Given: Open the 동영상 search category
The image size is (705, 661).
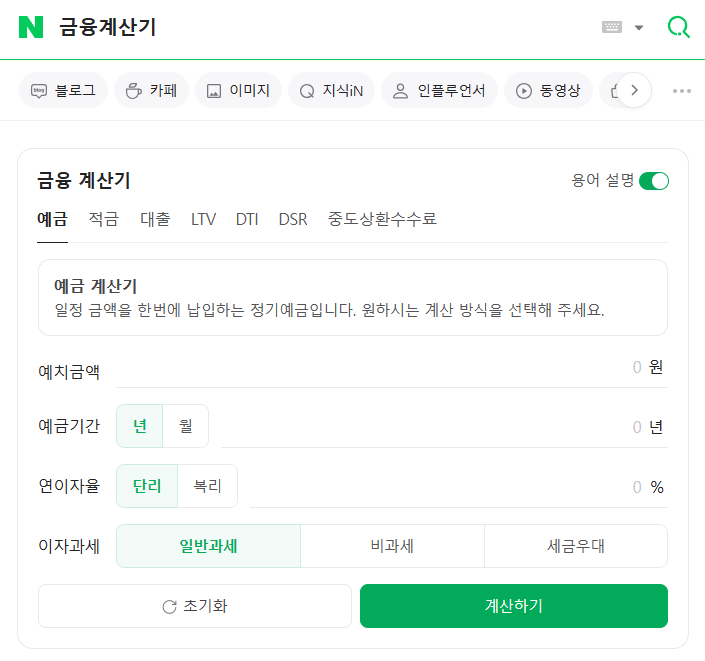Looking at the screenshot, I should pyautogui.click(x=548, y=90).
